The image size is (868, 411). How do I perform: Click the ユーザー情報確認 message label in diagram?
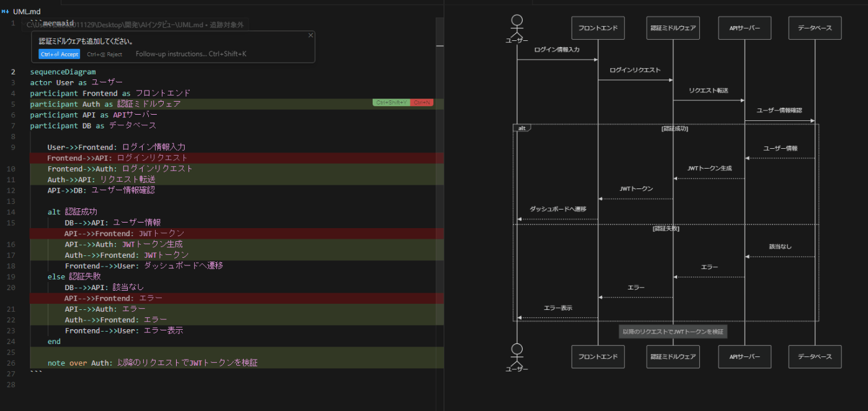779,110
